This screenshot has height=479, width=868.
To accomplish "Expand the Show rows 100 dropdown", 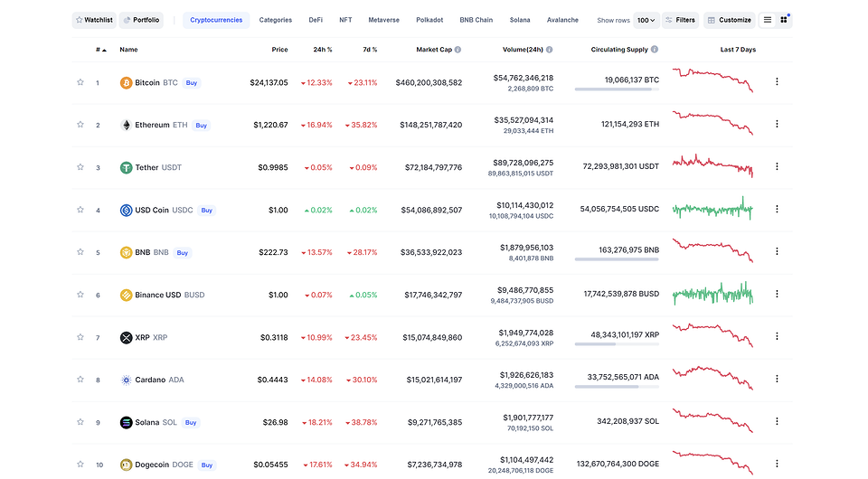I will (x=646, y=20).
